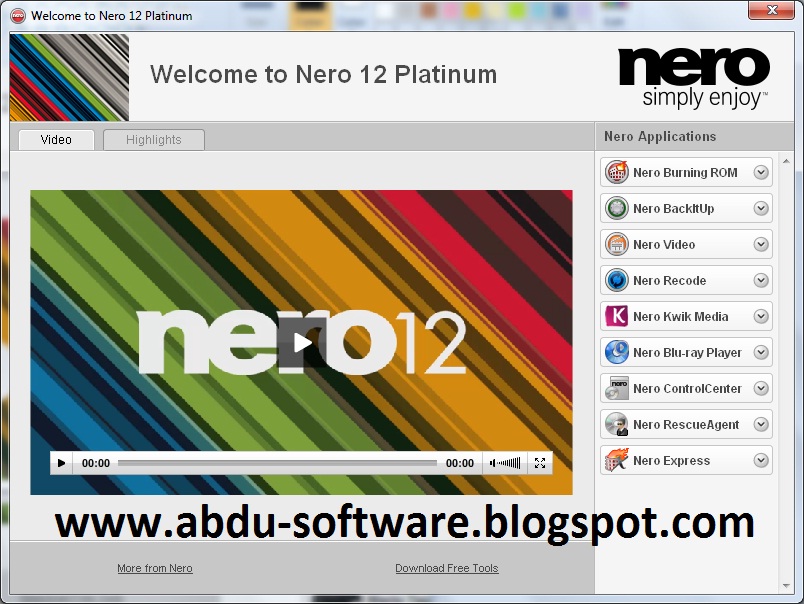Adjust the video volume slider
The image size is (804, 604).
click(505, 463)
